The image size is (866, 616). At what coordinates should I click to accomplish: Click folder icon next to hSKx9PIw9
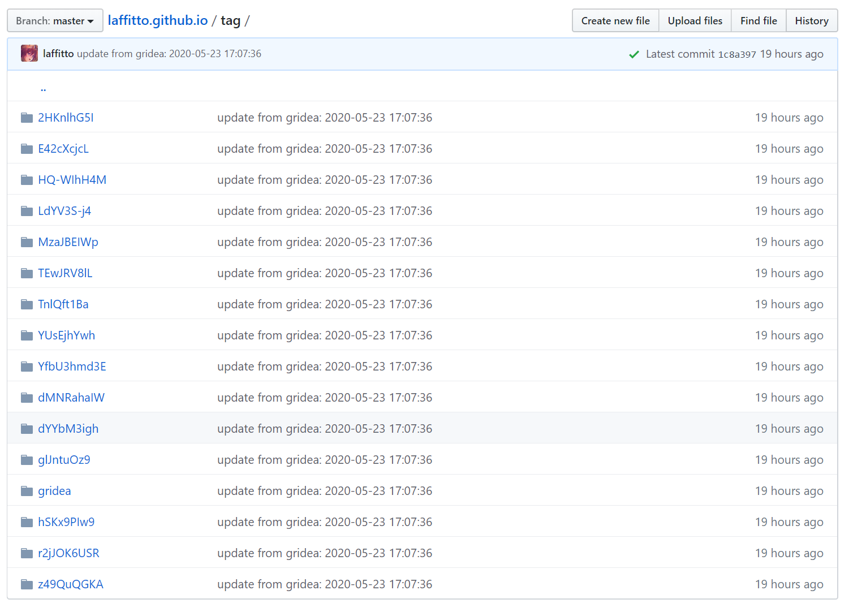click(x=27, y=522)
